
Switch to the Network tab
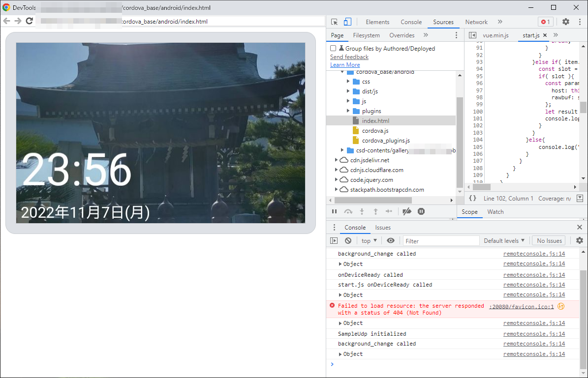476,22
